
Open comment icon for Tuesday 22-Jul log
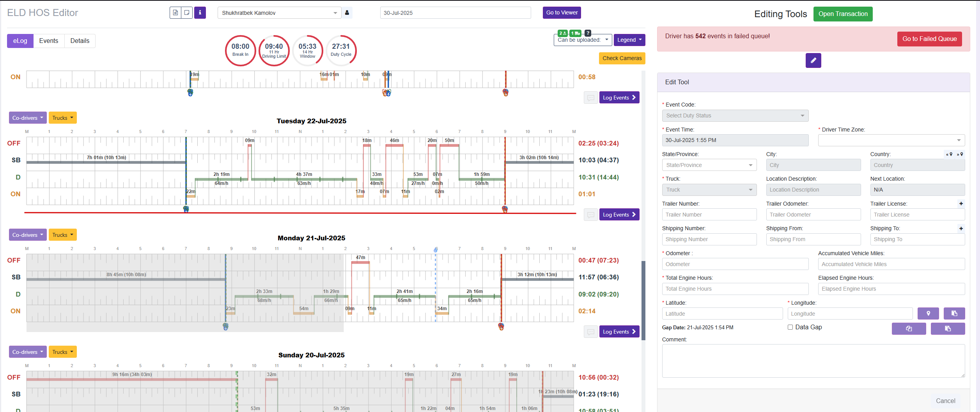point(591,215)
